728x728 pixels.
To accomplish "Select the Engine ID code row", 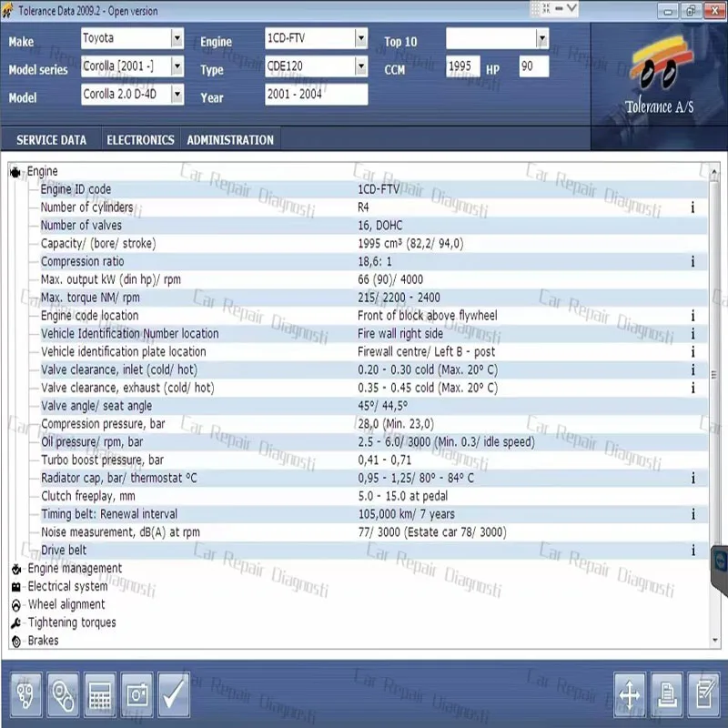I will [374, 189].
